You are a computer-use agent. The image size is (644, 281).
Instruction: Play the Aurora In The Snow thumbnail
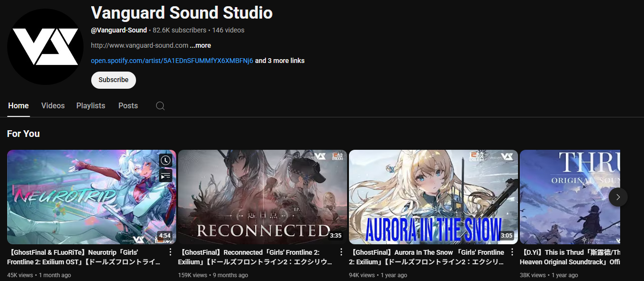[433, 197]
